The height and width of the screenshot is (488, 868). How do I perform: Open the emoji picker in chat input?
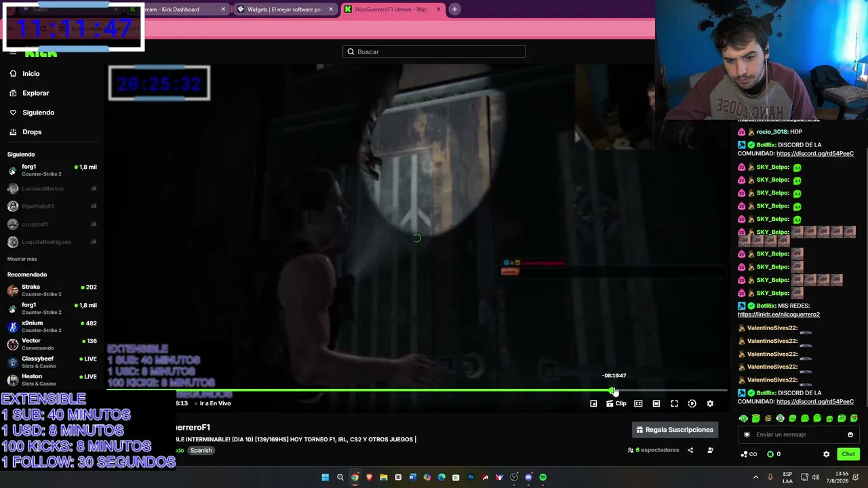click(850, 434)
